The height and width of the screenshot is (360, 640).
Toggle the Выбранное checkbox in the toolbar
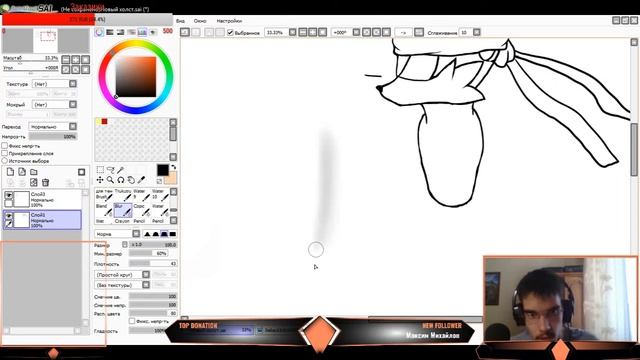230,32
